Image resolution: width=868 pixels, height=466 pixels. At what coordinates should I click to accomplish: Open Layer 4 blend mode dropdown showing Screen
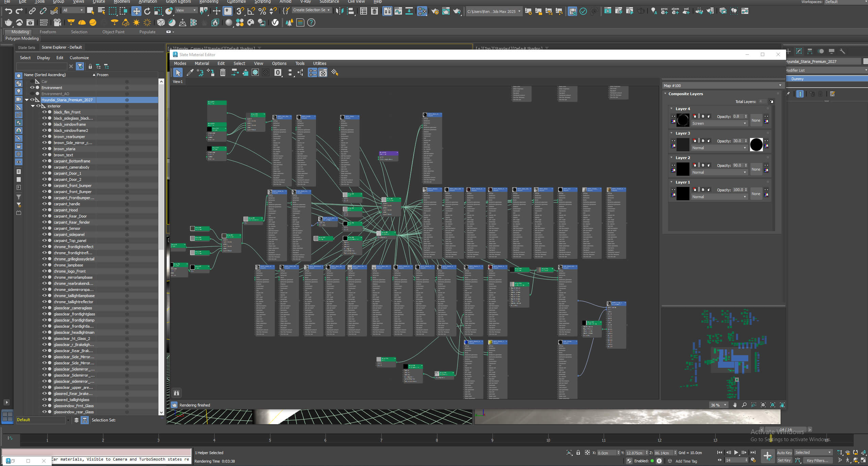tap(719, 123)
